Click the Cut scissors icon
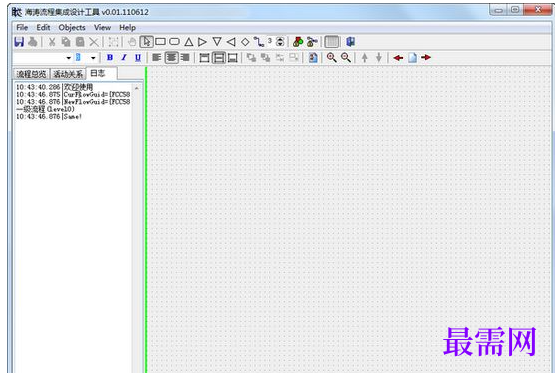Screen dimensions: 555x373 pos(52,42)
